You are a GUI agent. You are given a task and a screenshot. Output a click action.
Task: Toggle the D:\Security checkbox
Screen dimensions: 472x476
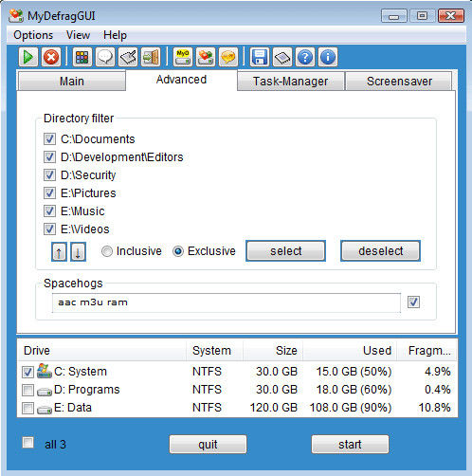tap(49, 175)
